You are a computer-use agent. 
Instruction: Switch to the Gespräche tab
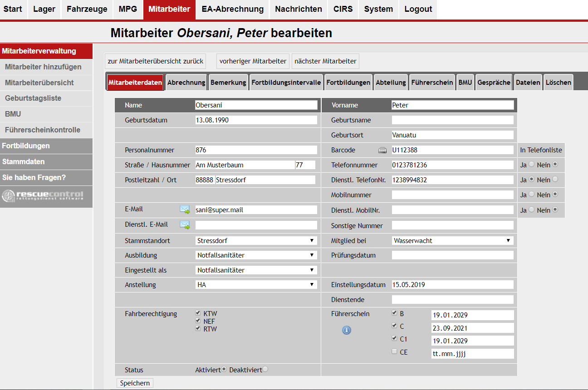tap(494, 83)
